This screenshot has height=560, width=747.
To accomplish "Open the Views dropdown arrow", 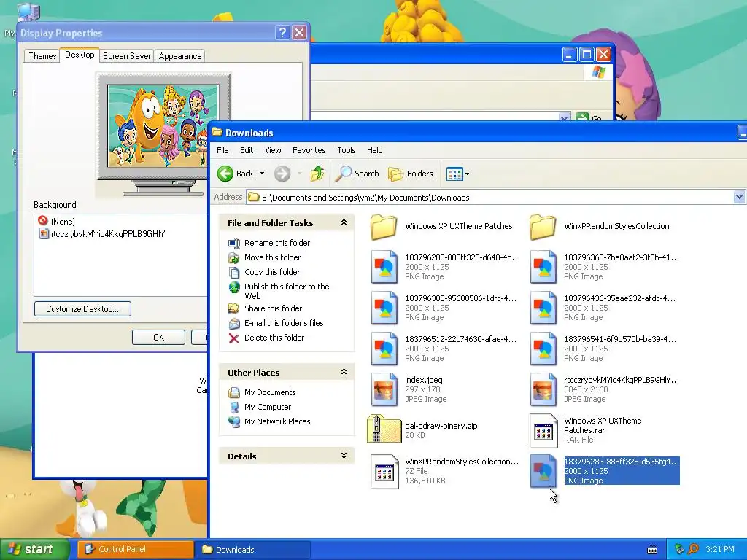I will click(x=467, y=174).
